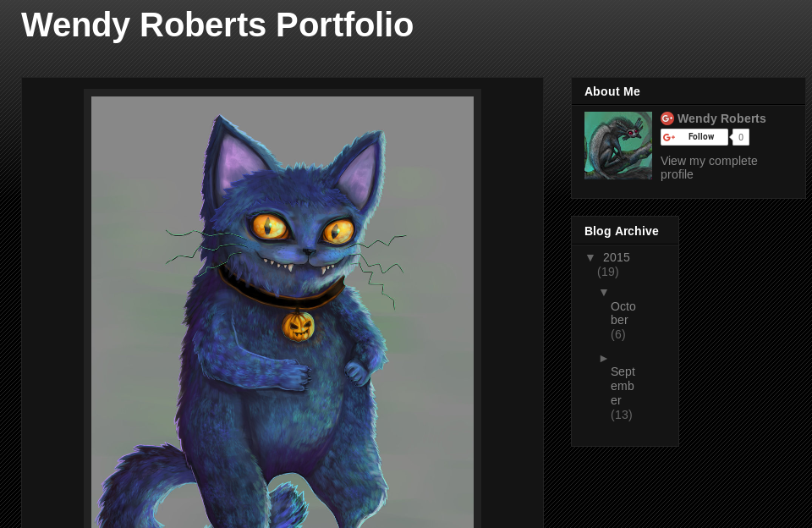Image resolution: width=812 pixels, height=528 pixels.
Task: Collapse the 2015 archive year
Action: 590,257
